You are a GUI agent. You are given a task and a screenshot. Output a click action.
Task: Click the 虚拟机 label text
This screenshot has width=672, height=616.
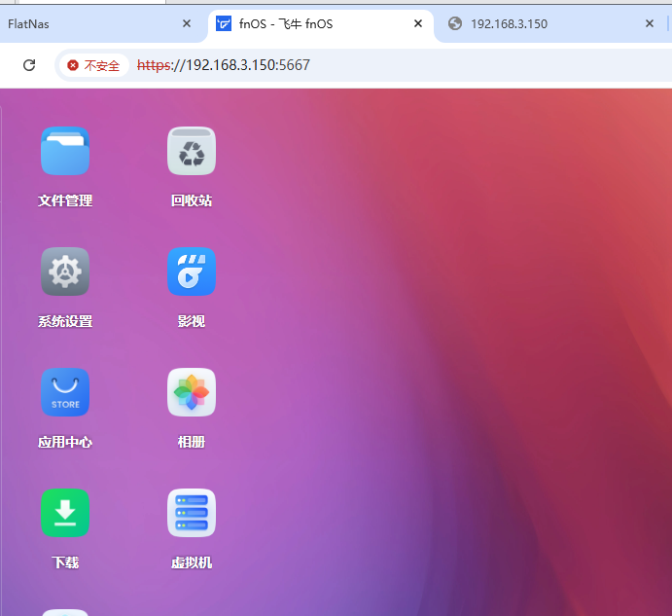pos(192,562)
